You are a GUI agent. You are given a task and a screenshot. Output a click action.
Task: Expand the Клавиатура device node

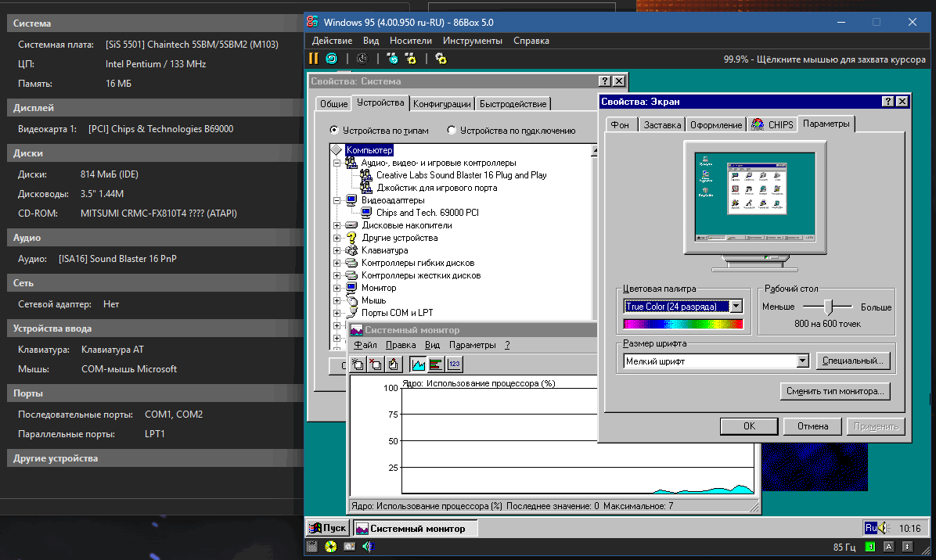(x=337, y=250)
